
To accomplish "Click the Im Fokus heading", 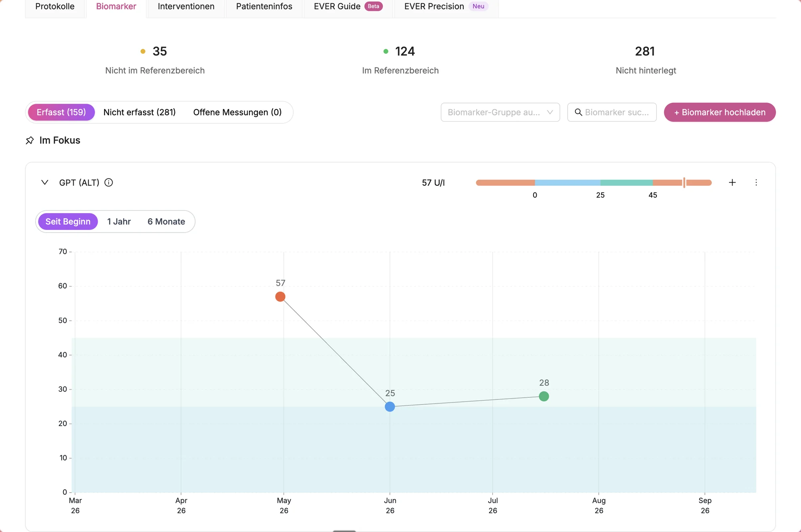I will pos(60,140).
